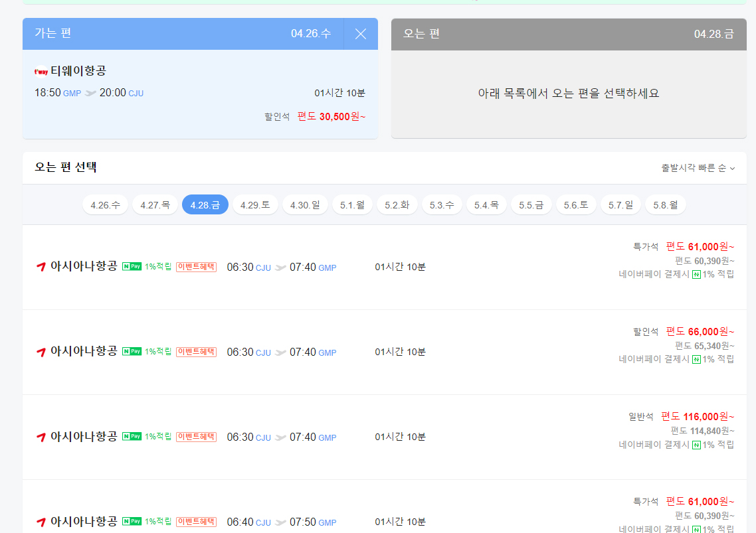756x533 pixels.
Task: Select the 4.29.토 date tab
Action: click(x=255, y=205)
